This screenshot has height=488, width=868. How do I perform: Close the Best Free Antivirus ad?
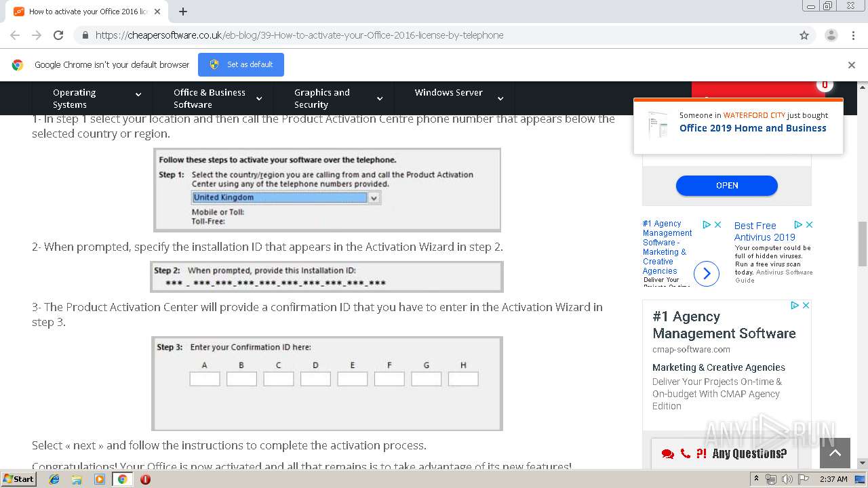809,224
